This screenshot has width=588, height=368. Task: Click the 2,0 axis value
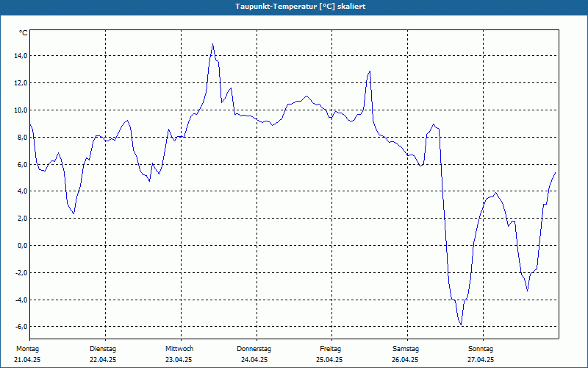(x=21, y=219)
